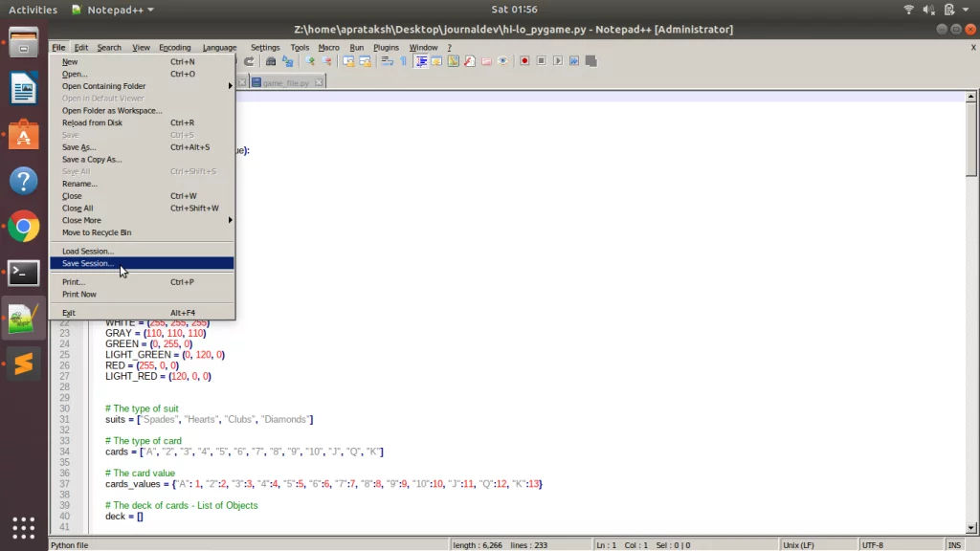Play the recorded macro from the toolbar

click(558, 61)
